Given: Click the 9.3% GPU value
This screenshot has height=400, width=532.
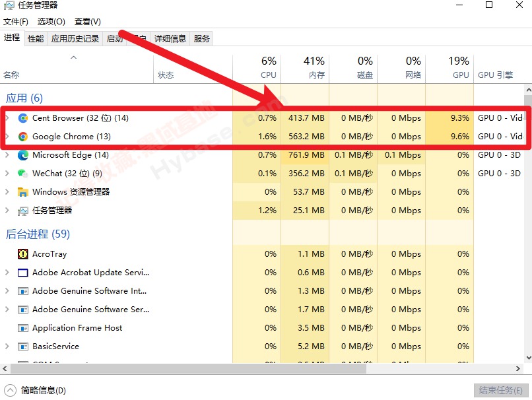Looking at the screenshot, I should pos(460,118).
